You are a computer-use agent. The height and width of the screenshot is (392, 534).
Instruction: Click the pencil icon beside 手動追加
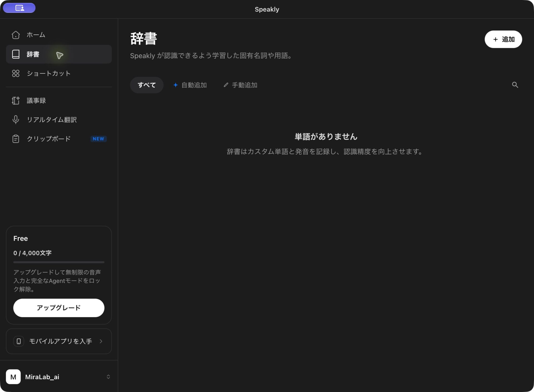(226, 85)
